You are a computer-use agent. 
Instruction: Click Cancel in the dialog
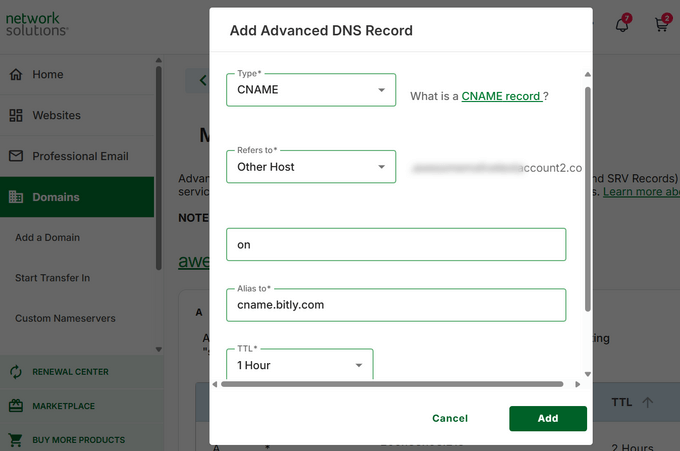pos(450,418)
